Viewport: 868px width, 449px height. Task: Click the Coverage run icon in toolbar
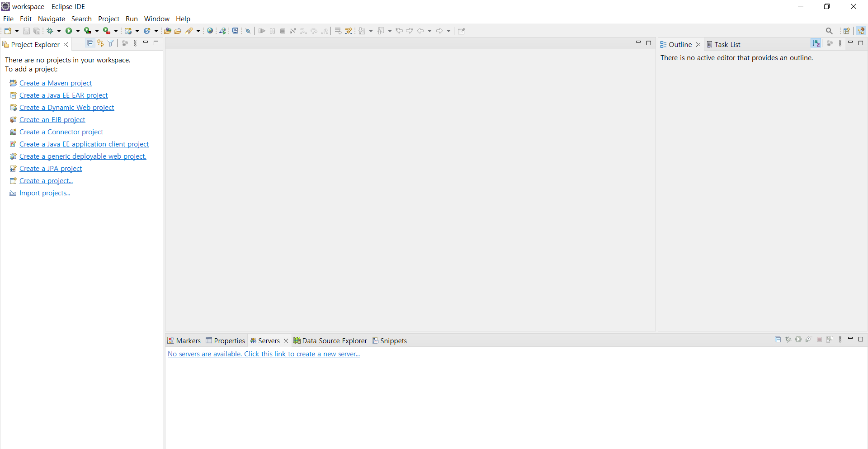click(88, 31)
